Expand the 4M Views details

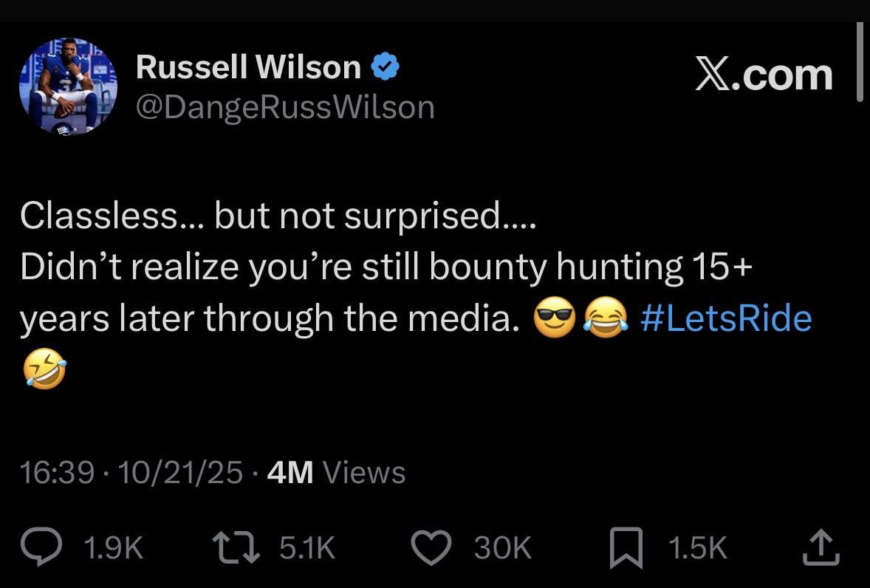(336, 473)
